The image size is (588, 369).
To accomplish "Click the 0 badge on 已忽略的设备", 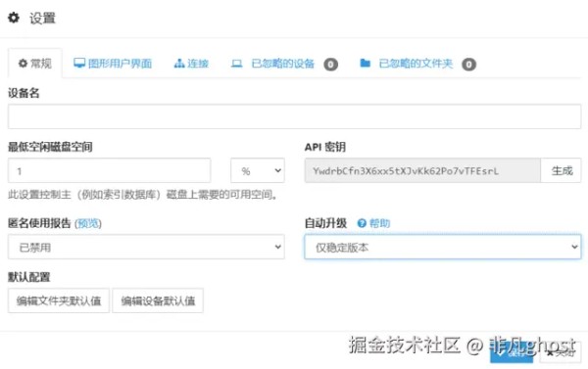I will [331, 65].
